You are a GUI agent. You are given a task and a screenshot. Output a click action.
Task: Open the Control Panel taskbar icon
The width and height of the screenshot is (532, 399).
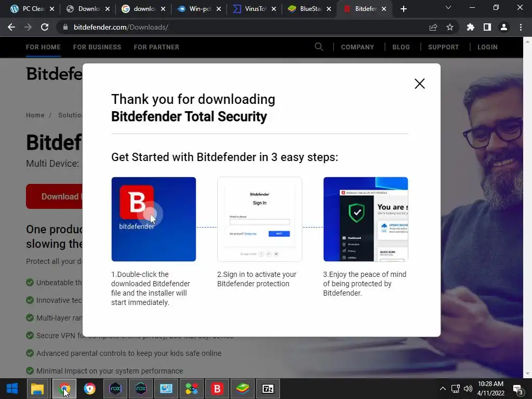pos(166,389)
